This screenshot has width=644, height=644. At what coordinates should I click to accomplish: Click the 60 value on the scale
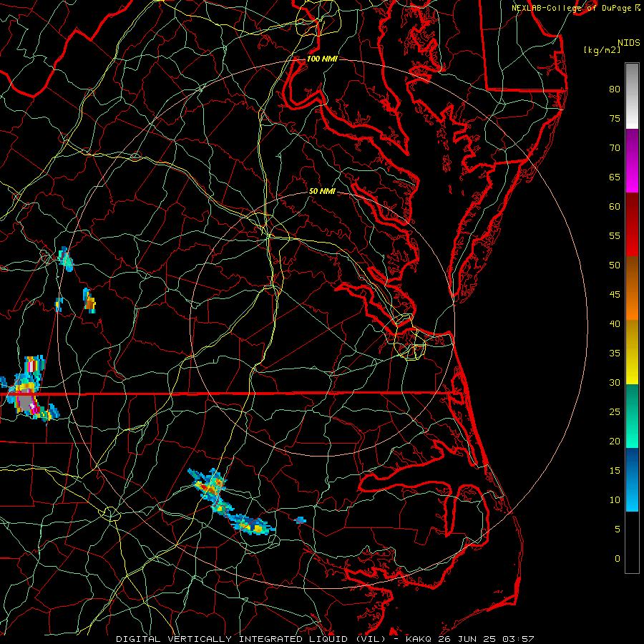tap(615, 207)
